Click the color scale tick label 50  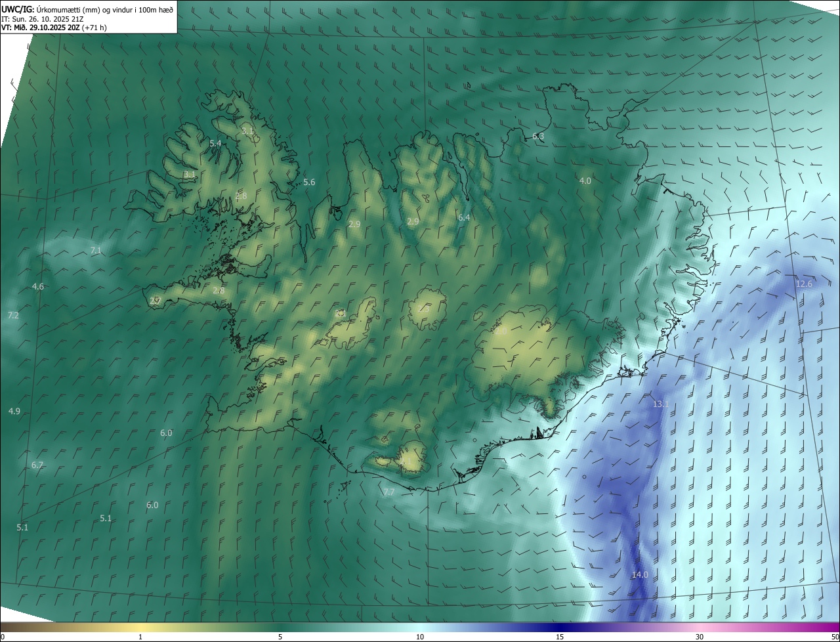[x=835, y=637]
